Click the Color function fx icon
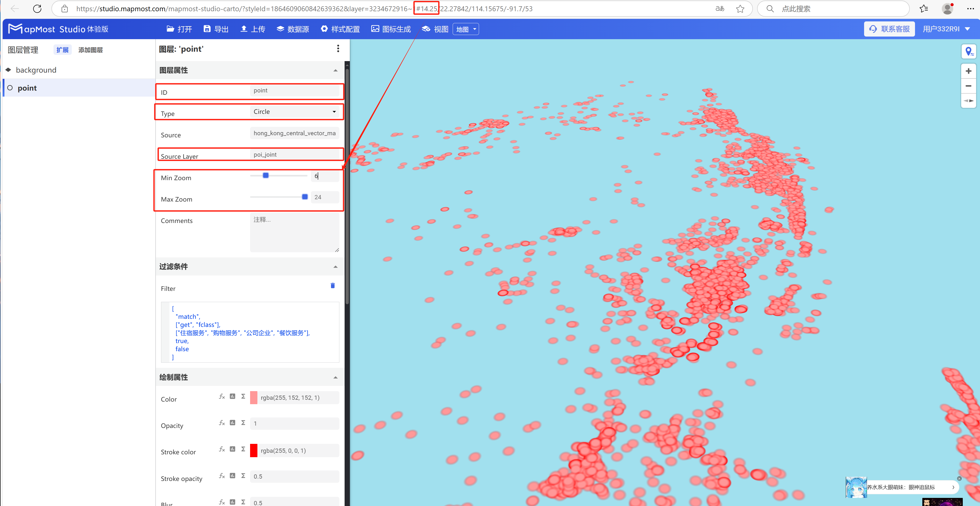The height and width of the screenshot is (506, 980). point(222,396)
